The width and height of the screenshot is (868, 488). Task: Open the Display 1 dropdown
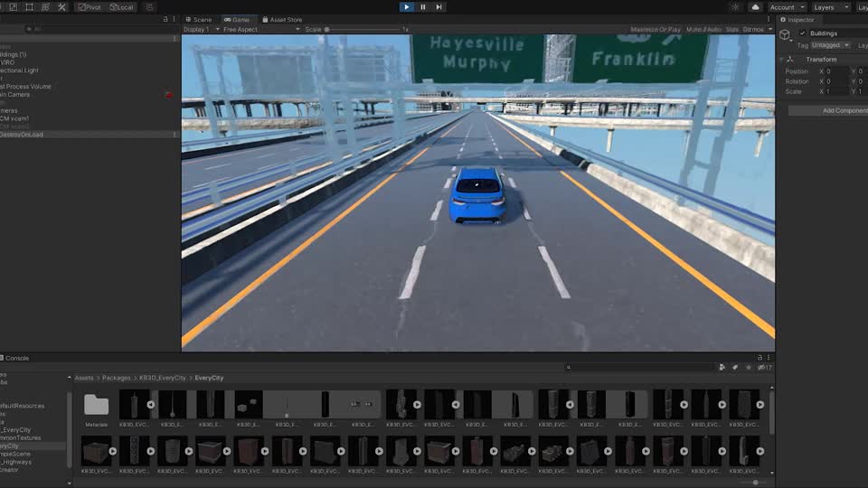tap(202, 29)
